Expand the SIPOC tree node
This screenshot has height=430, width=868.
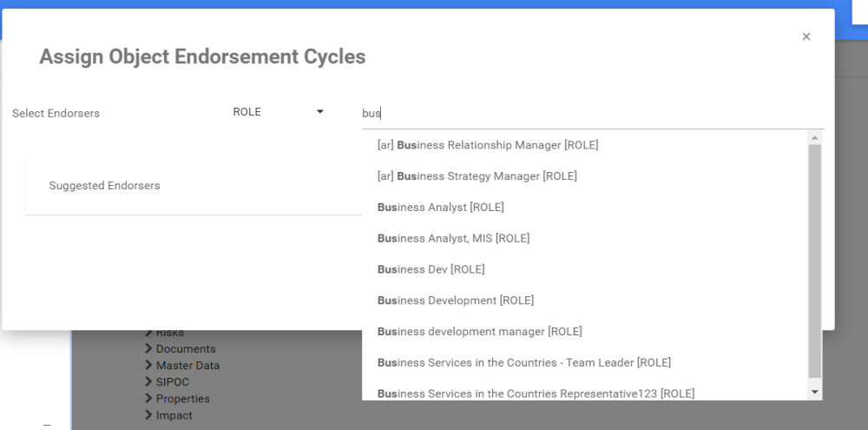click(x=148, y=382)
